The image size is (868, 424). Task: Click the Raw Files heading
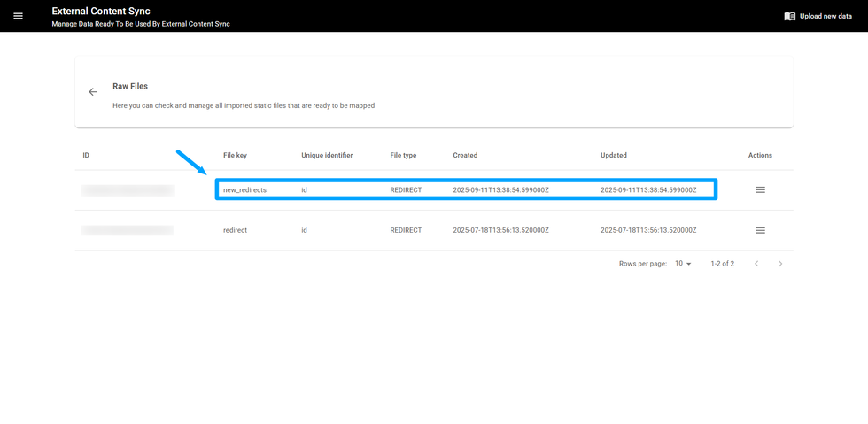click(x=130, y=87)
